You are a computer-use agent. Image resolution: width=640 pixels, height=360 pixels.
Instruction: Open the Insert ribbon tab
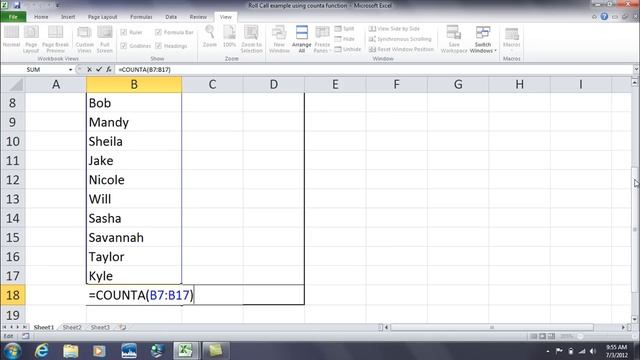pos(68,17)
